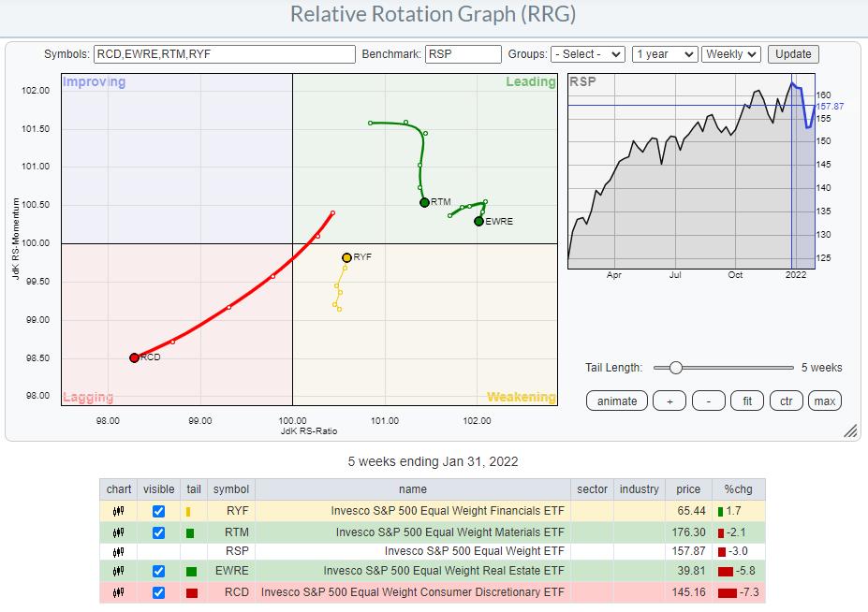This screenshot has width=868, height=612.
Task: Click the RTM data point on graph
Action: (424, 202)
